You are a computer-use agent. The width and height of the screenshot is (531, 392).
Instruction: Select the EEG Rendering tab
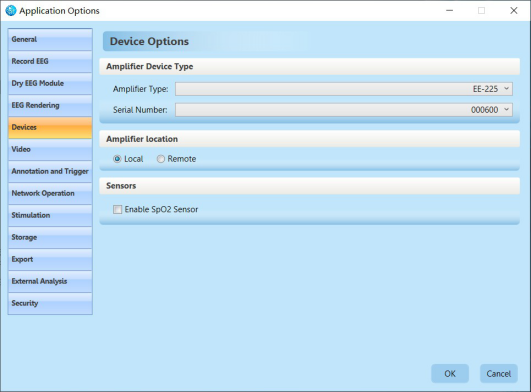pos(50,106)
